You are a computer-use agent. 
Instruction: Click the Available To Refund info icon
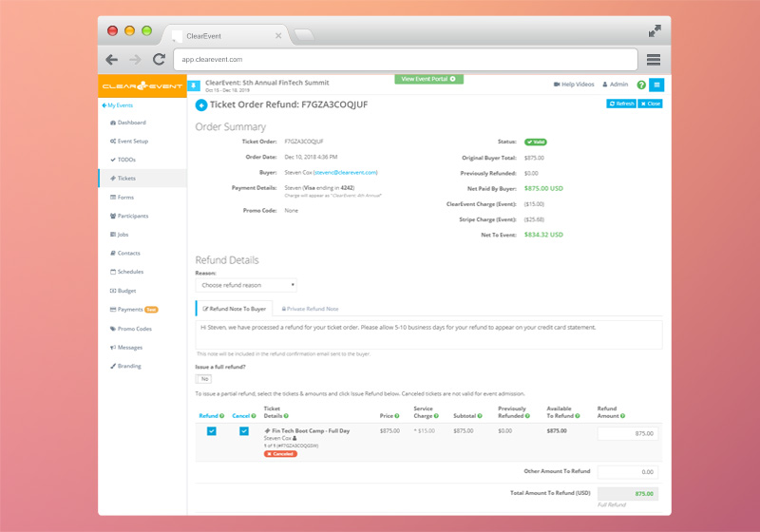coord(578,416)
